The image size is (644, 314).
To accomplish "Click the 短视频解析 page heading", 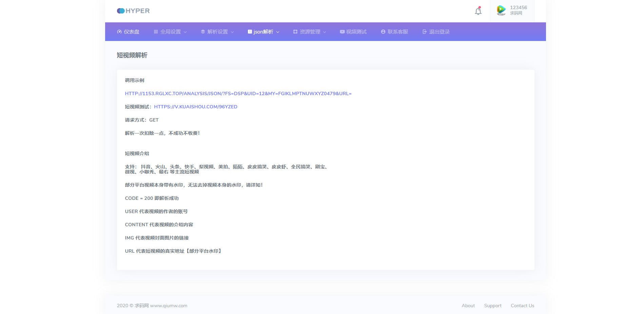I will click(132, 55).
